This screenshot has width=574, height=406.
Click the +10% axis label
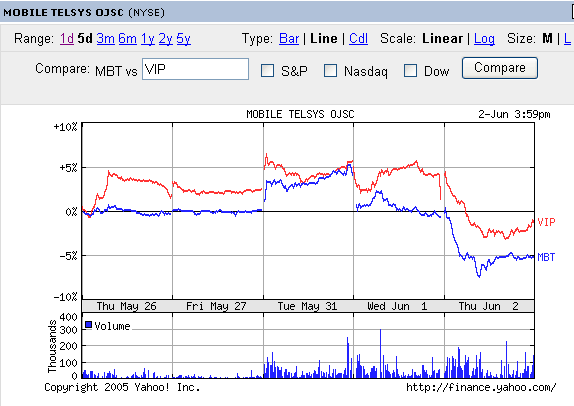pos(66,127)
